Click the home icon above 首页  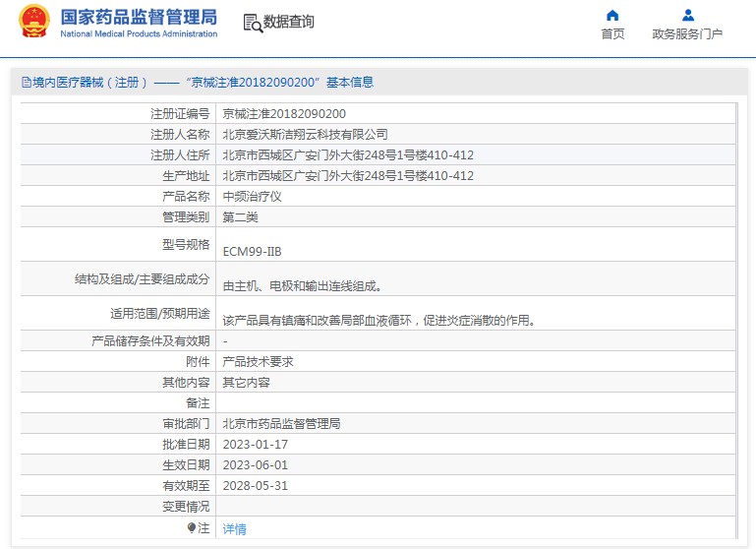click(612, 16)
